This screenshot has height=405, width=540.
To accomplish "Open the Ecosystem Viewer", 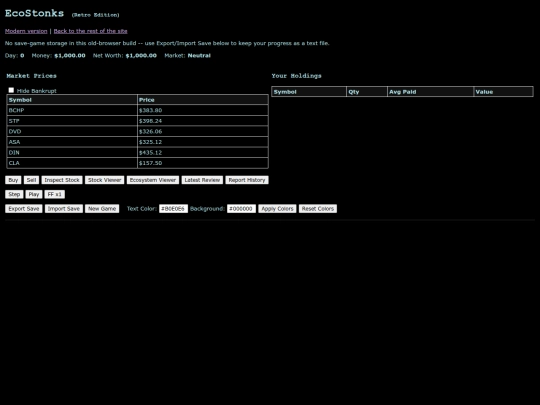I will [153, 180].
